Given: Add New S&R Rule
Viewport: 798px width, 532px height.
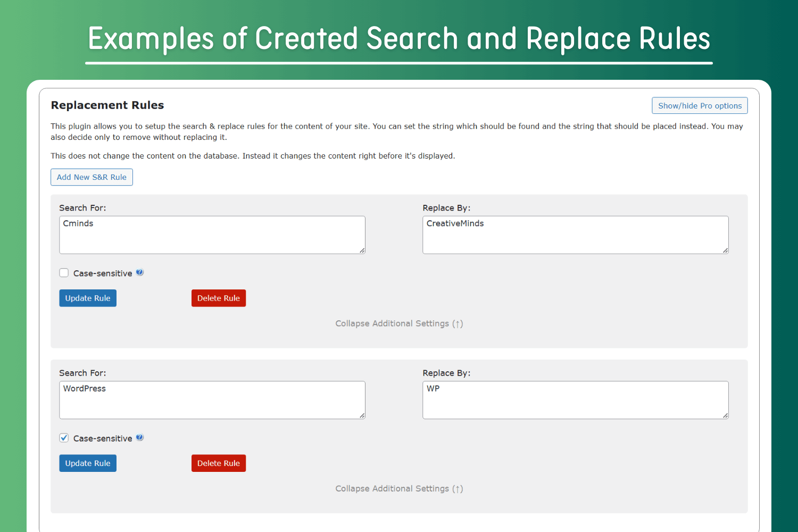Looking at the screenshot, I should [x=92, y=177].
